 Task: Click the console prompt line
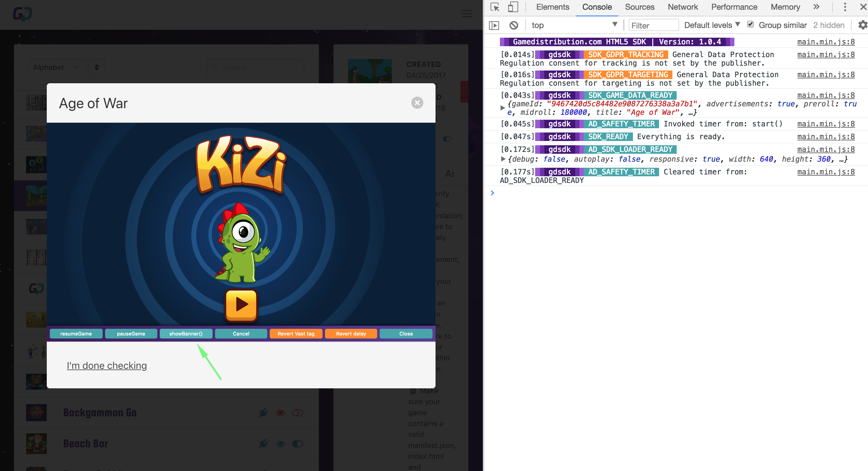(676, 193)
